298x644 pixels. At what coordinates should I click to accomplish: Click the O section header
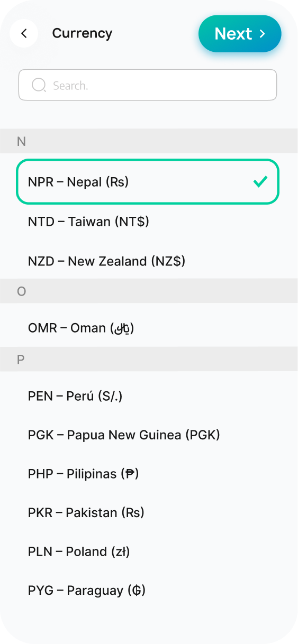tap(149, 291)
